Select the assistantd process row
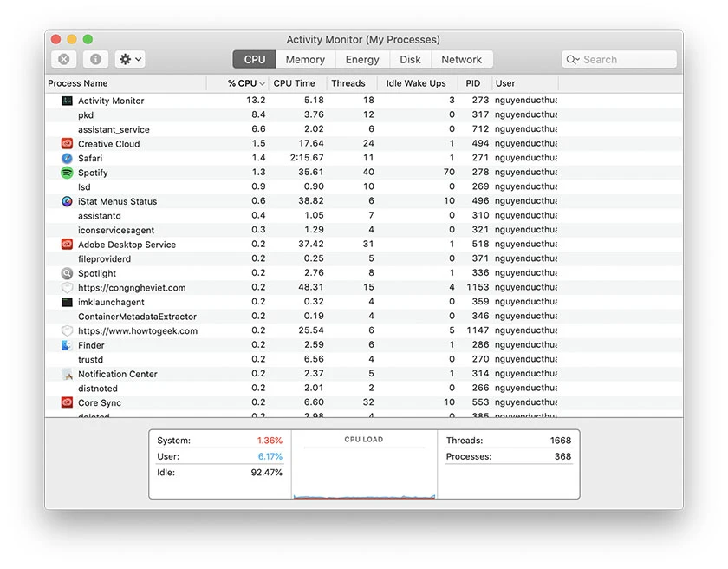 364,215
